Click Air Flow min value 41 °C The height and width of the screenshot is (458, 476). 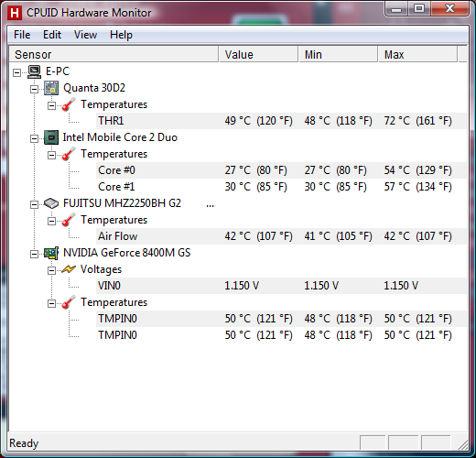click(338, 236)
